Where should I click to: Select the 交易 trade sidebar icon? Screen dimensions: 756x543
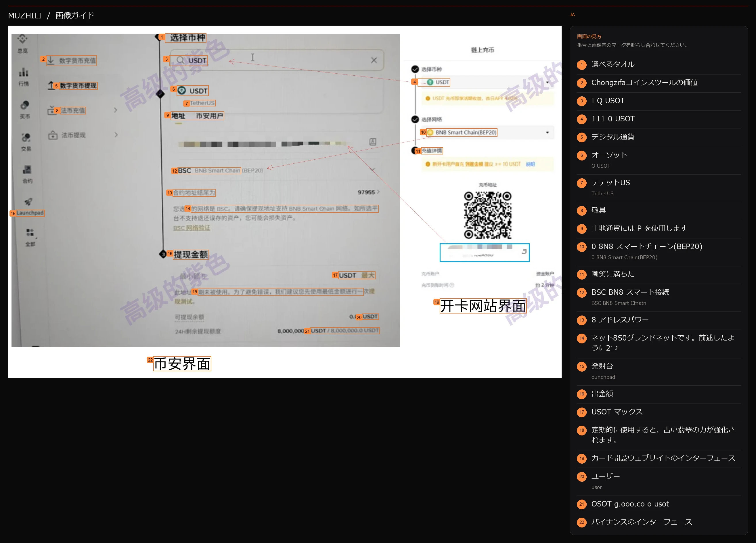[x=26, y=137]
